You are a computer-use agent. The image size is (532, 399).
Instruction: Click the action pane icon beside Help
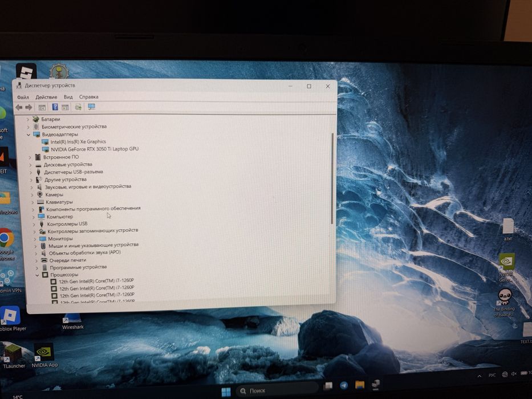pos(65,108)
